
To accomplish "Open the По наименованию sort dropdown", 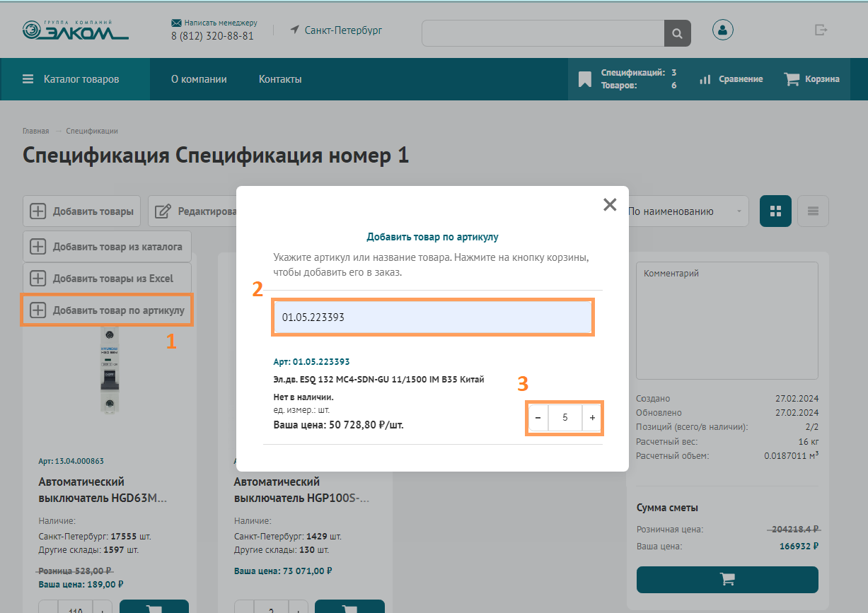I will pyautogui.click(x=685, y=211).
